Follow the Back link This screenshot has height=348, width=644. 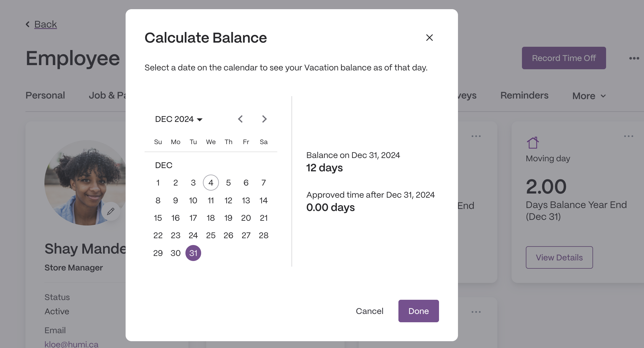(x=45, y=24)
